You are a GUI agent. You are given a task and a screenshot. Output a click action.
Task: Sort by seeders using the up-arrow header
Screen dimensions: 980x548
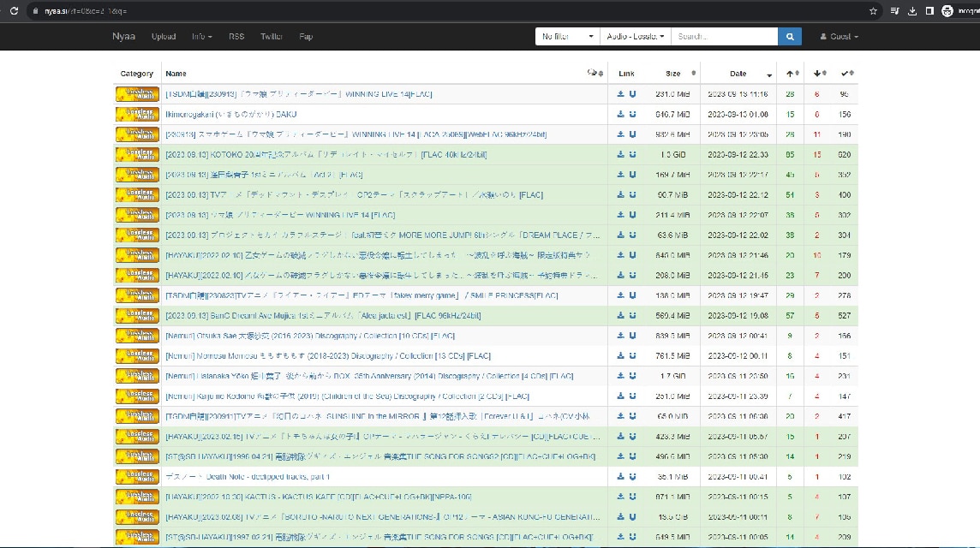tap(792, 73)
